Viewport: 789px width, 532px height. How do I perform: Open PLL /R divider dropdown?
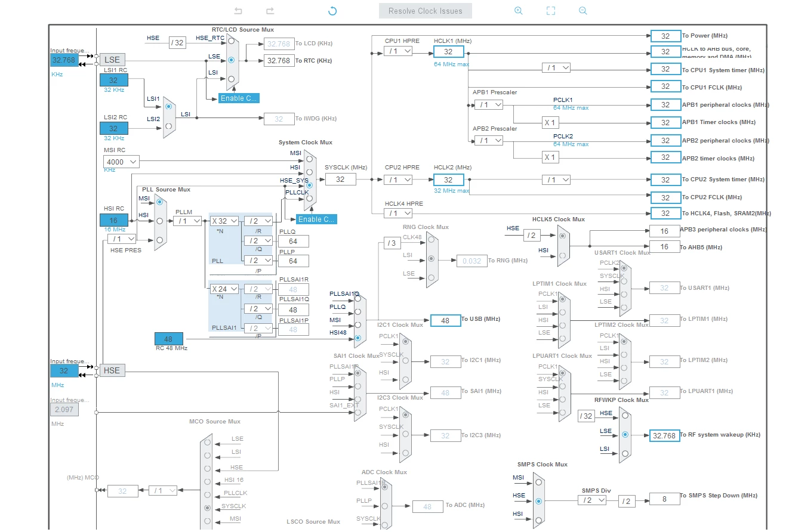tap(258, 221)
